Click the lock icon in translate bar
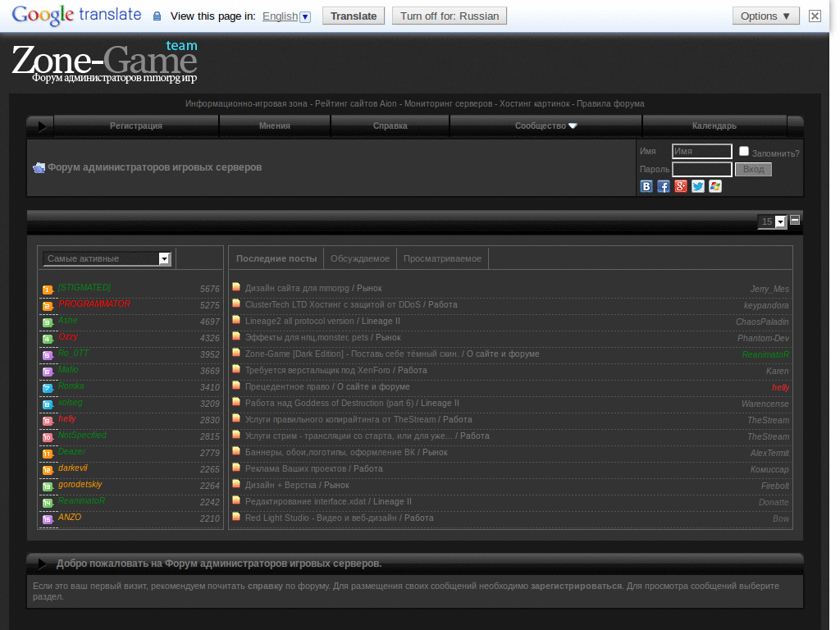840x630 pixels. (x=157, y=16)
